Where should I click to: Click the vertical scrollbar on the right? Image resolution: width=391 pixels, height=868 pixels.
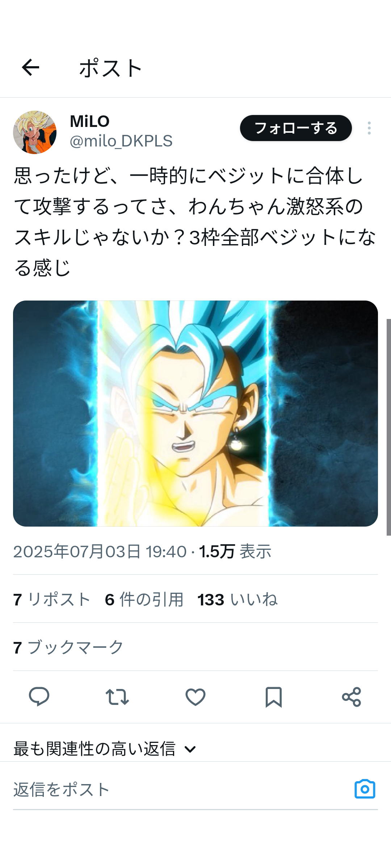pyautogui.click(x=388, y=427)
